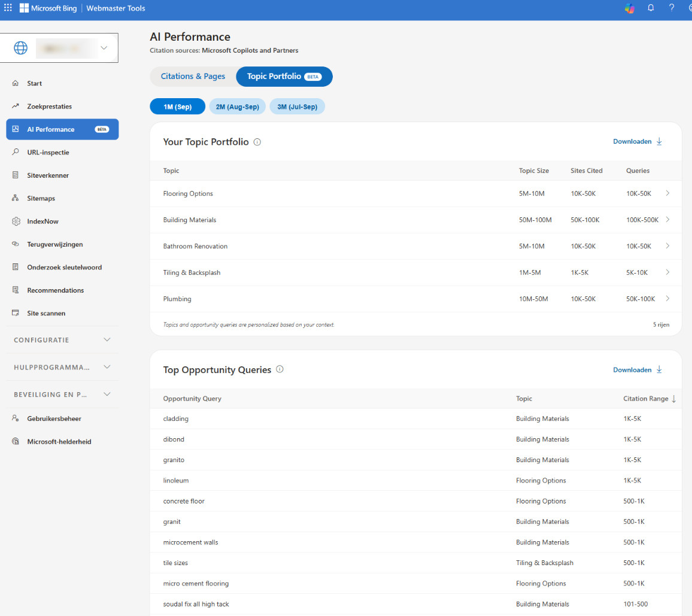The image size is (692, 616).
Task: Click the soudal fix all high tack query
Action: click(196, 603)
